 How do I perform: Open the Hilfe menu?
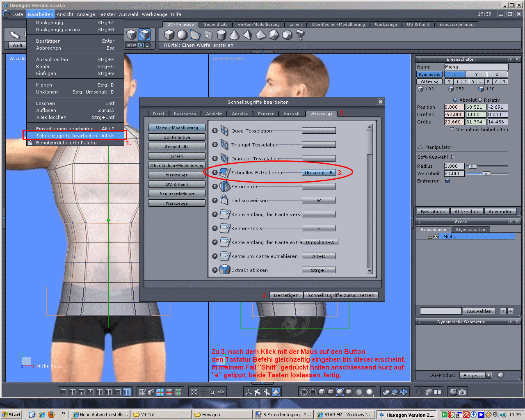[176, 14]
